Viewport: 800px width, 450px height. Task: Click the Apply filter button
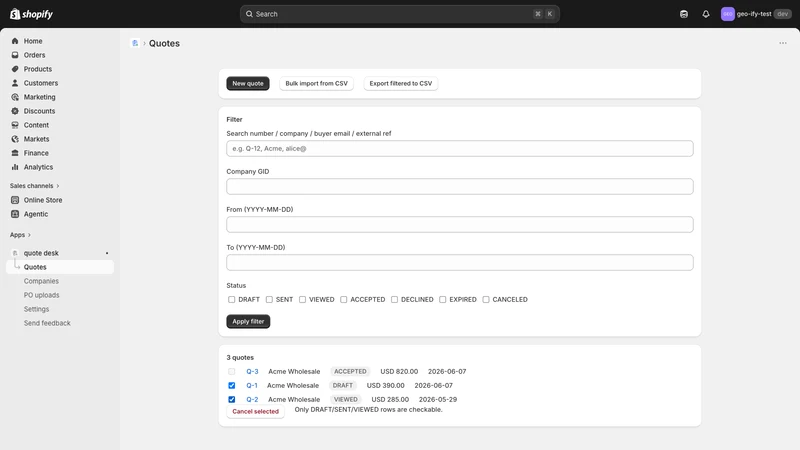[248, 321]
